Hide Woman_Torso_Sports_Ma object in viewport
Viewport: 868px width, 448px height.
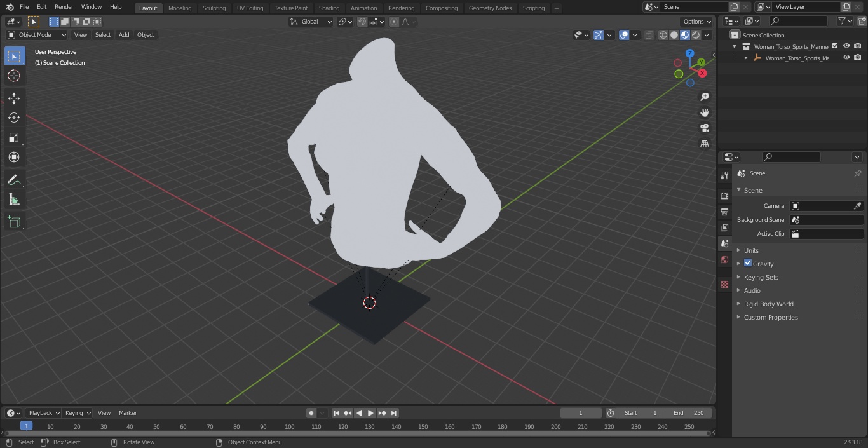click(x=846, y=57)
